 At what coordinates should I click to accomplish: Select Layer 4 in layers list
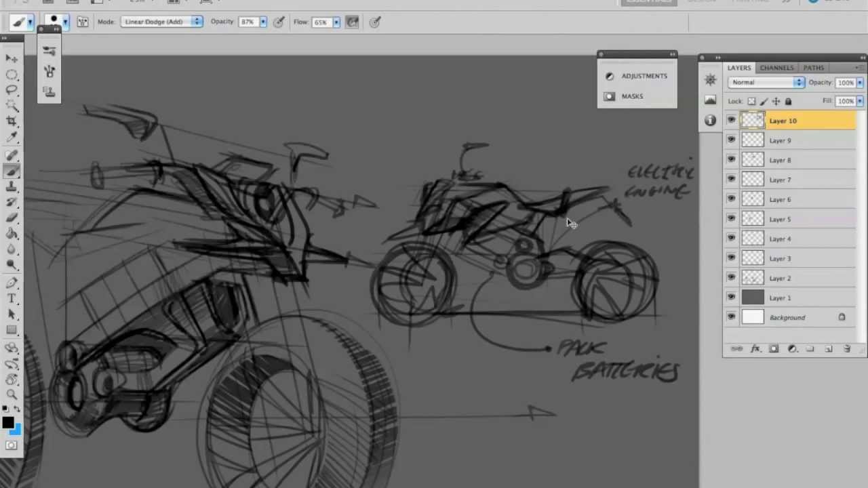coord(790,239)
